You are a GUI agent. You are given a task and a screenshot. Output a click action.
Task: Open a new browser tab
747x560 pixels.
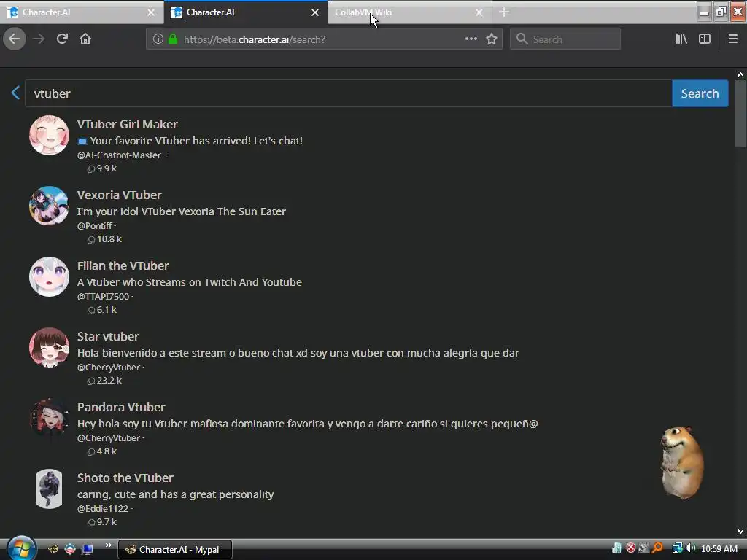[504, 12]
